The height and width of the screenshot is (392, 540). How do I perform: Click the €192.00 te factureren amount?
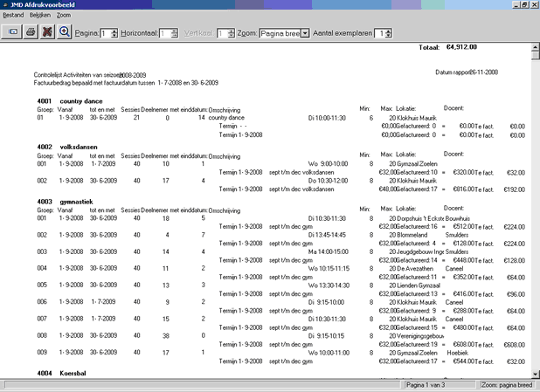point(514,189)
